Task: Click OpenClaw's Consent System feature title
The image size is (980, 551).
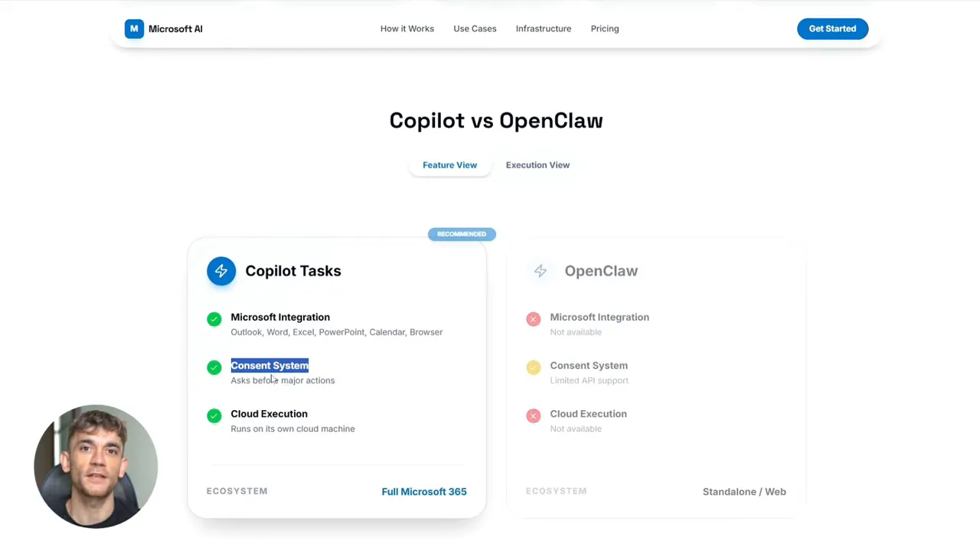Action: (589, 366)
